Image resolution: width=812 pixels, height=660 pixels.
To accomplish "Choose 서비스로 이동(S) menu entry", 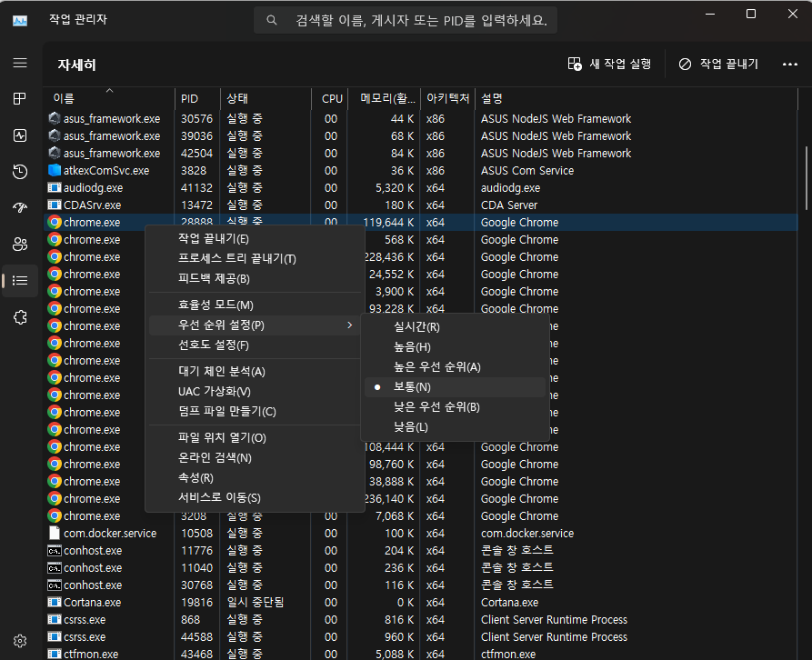I will tap(255, 498).
